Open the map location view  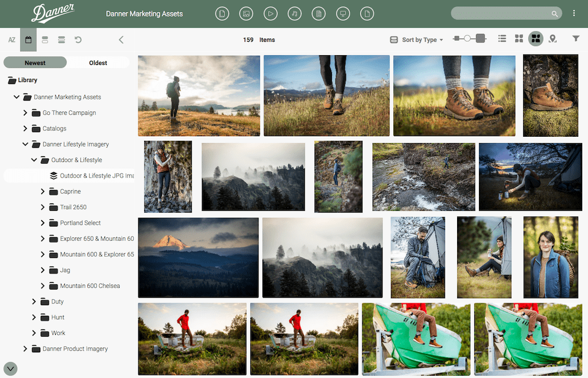(552, 39)
